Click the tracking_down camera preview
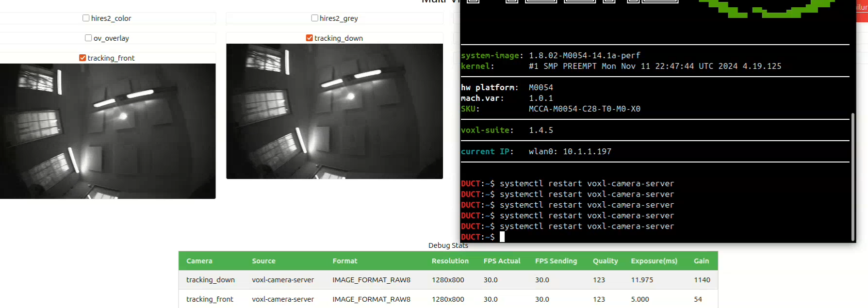Viewport: 868px width, 308px height. pyautogui.click(x=334, y=111)
